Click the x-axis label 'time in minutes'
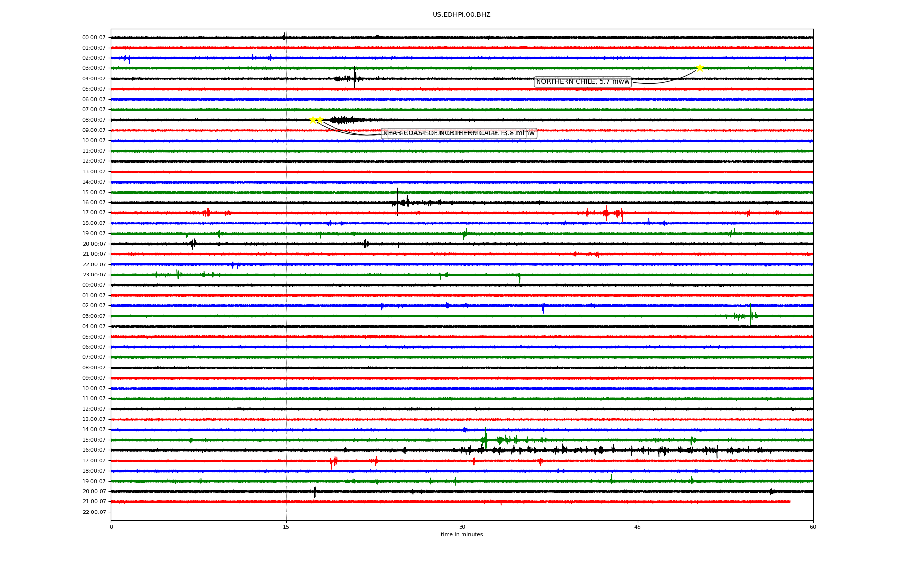The width and height of the screenshot is (924, 578). click(462, 534)
